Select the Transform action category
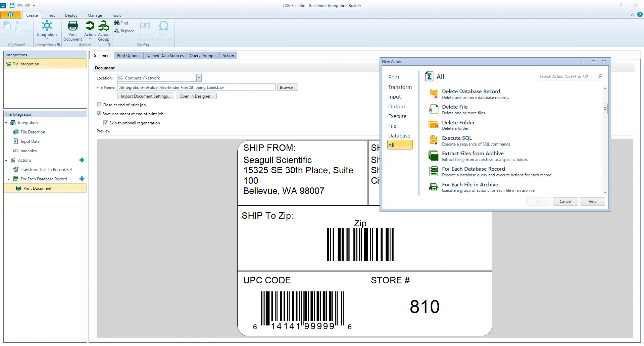The image size is (644, 346). 400,87
